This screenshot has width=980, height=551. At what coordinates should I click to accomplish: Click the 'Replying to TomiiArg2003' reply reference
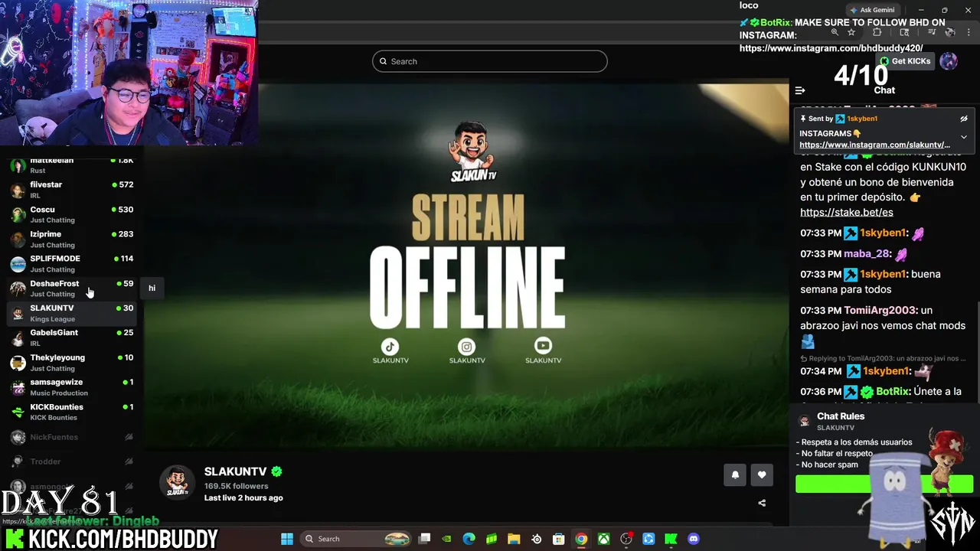point(882,358)
